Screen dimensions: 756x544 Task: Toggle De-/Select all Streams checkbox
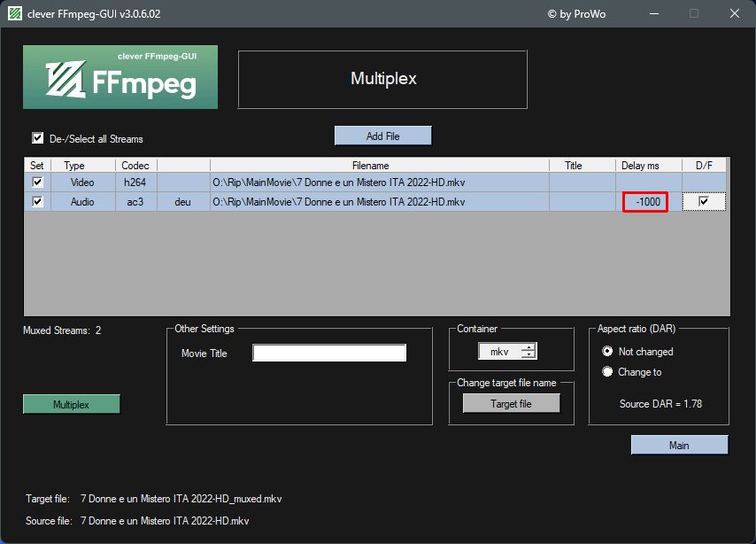37,138
